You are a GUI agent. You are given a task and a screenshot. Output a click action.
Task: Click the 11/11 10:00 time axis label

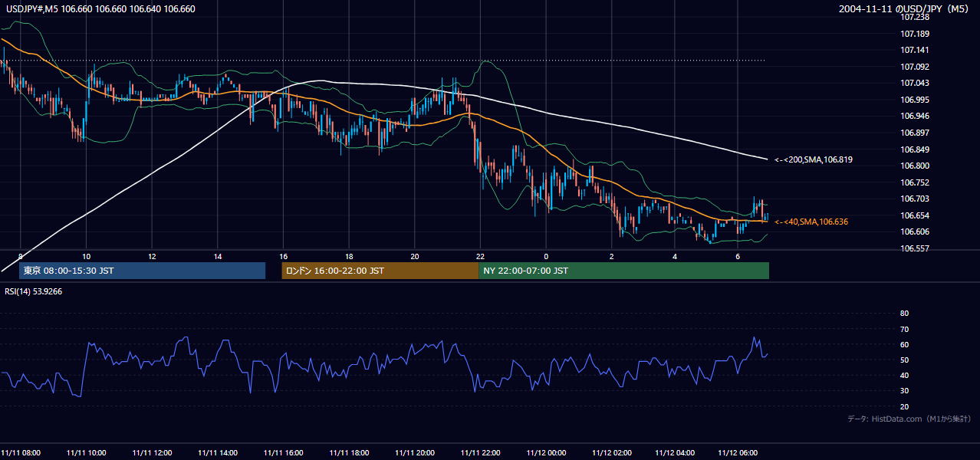[87, 453]
